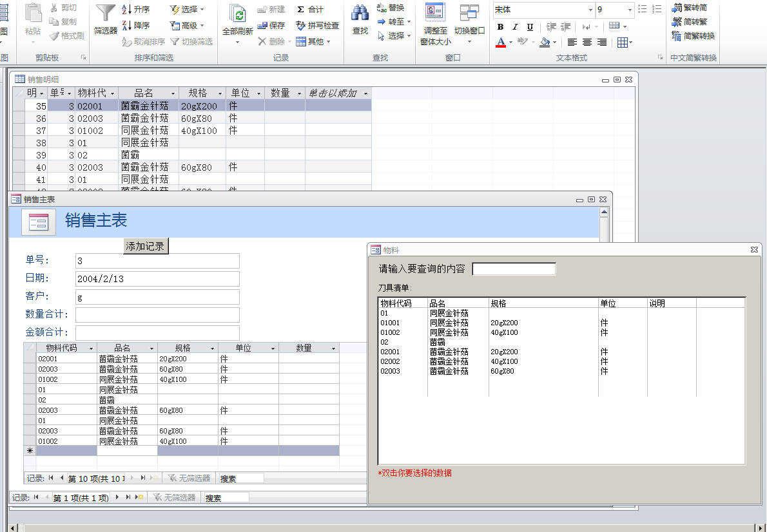Viewport: 767px width, 532px height.
Task: Click the 请输入要查询的内容 search input box
Action: (514, 269)
